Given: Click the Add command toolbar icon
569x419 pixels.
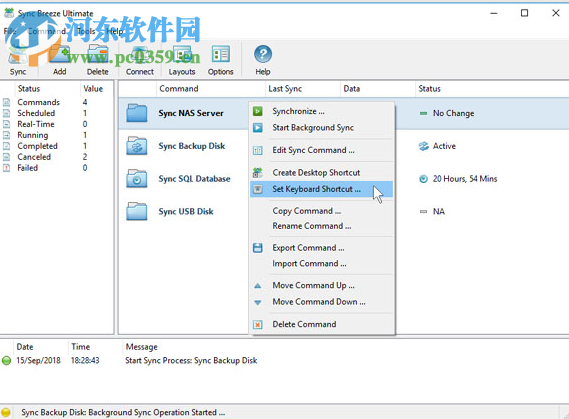Looking at the screenshot, I should [x=60, y=54].
